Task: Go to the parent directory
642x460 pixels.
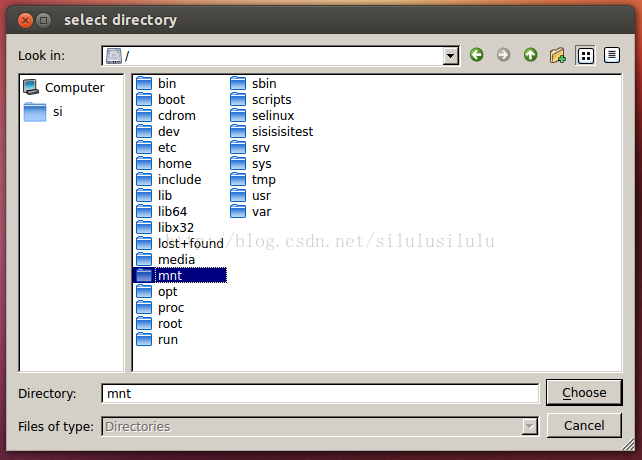Action: click(x=530, y=55)
